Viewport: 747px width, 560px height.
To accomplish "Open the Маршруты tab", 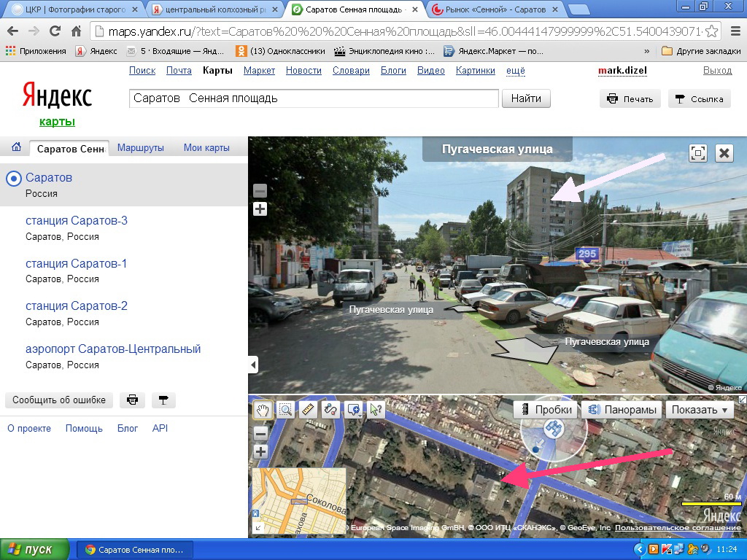I will pos(141,147).
